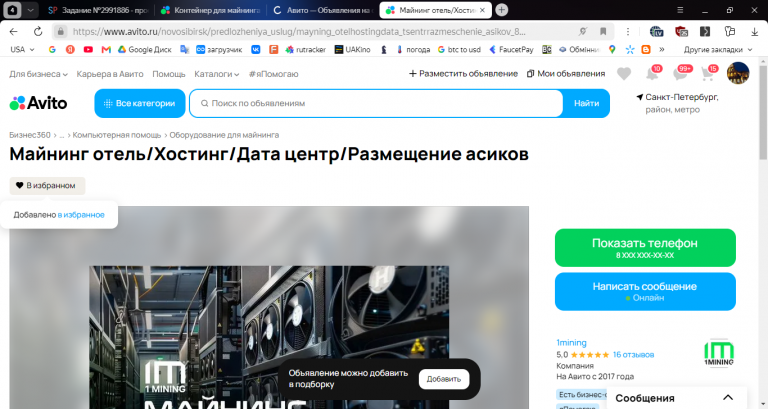Open site security padlock info
Viewport: 768px width, 409px height.
[60, 31]
